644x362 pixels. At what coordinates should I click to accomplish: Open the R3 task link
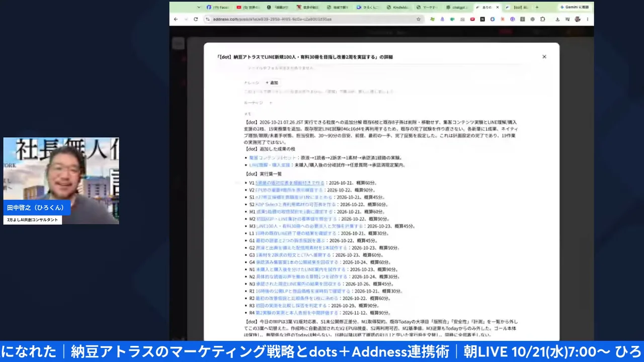coord(292,306)
